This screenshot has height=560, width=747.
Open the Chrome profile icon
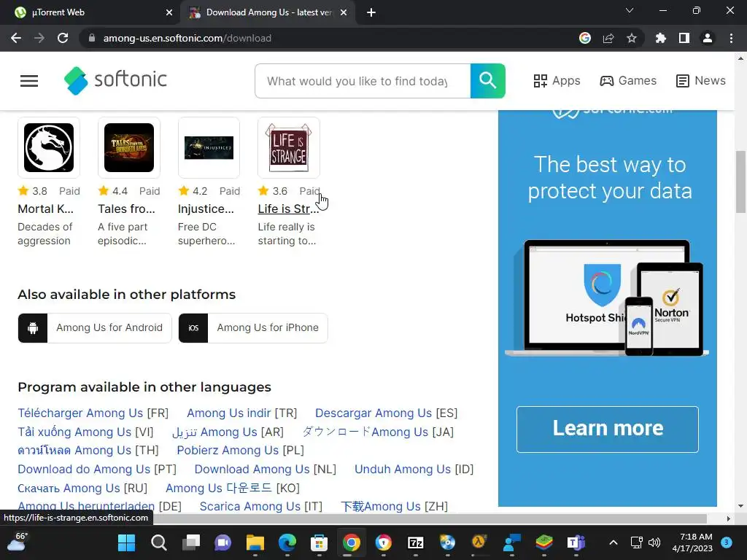pyautogui.click(x=708, y=38)
